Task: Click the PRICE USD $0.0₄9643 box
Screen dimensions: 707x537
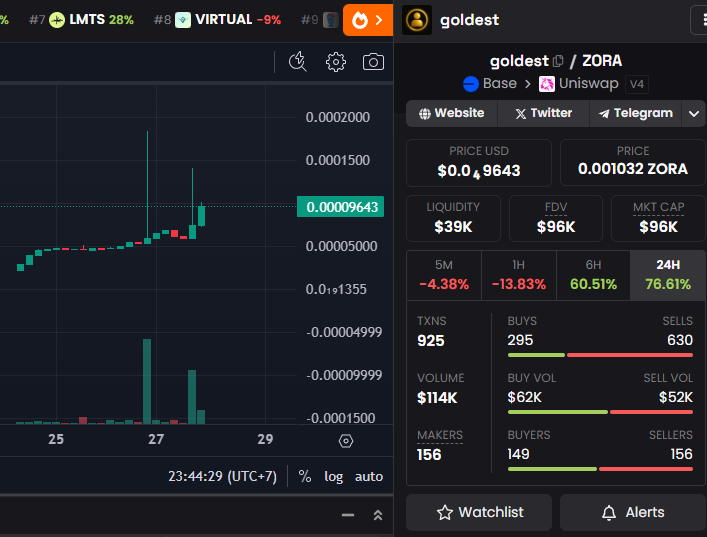Action: pyautogui.click(x=479, y=163)
